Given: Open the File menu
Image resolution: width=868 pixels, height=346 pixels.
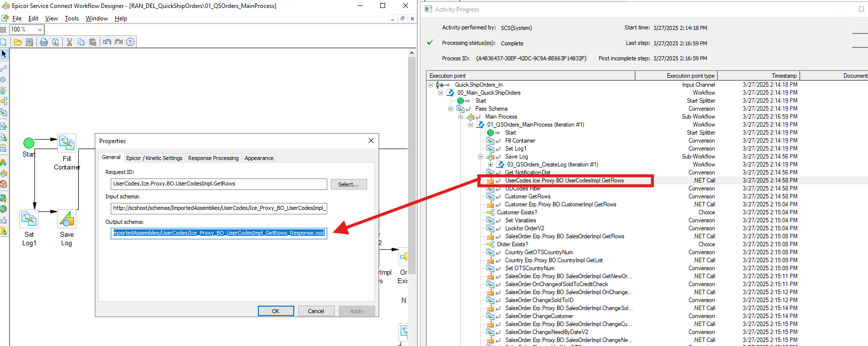Looking at the screenshot, I should [x=17, y=18].
